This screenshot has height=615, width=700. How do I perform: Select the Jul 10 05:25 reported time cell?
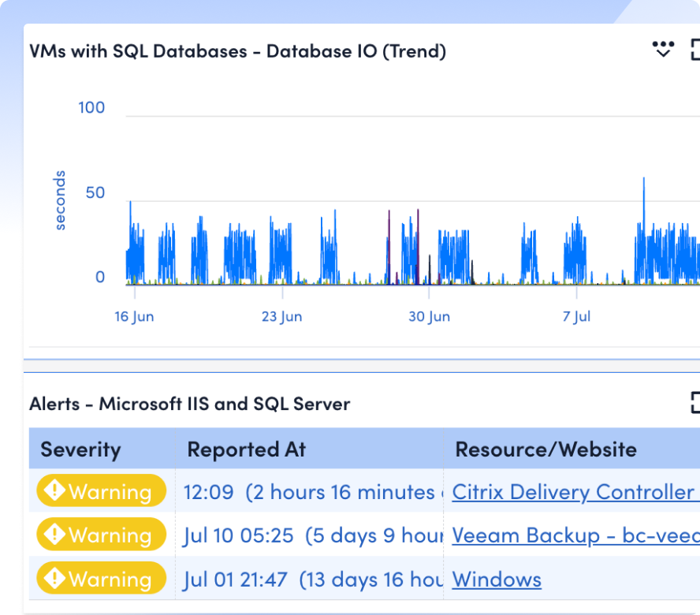(309, 535)
